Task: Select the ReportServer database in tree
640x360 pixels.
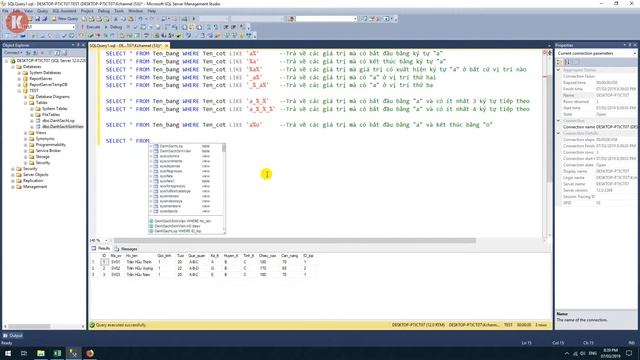Action: (x=40, y=78)
